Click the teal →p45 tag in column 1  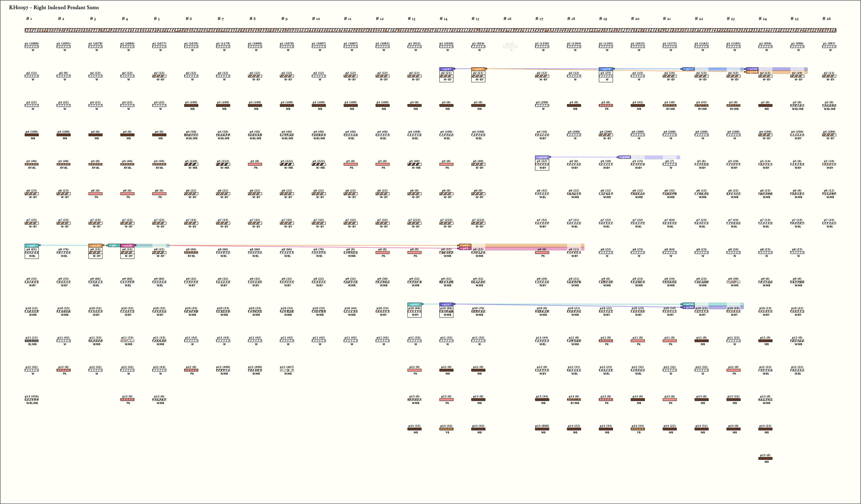32,245
